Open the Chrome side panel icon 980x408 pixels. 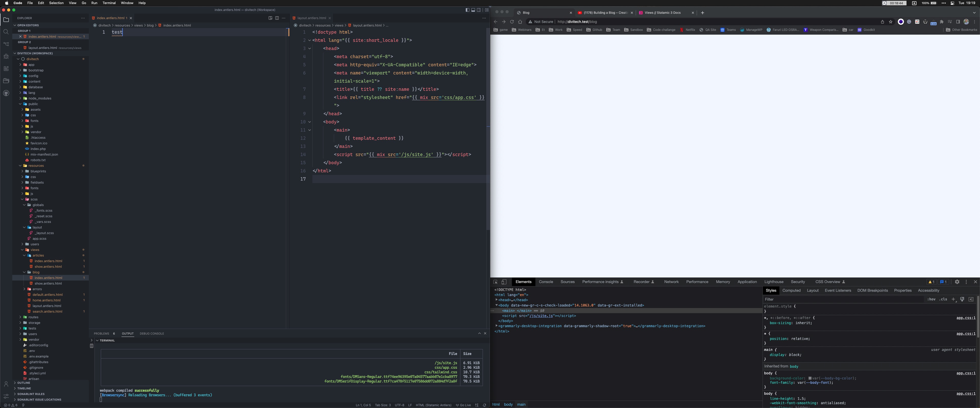point(958,22)
